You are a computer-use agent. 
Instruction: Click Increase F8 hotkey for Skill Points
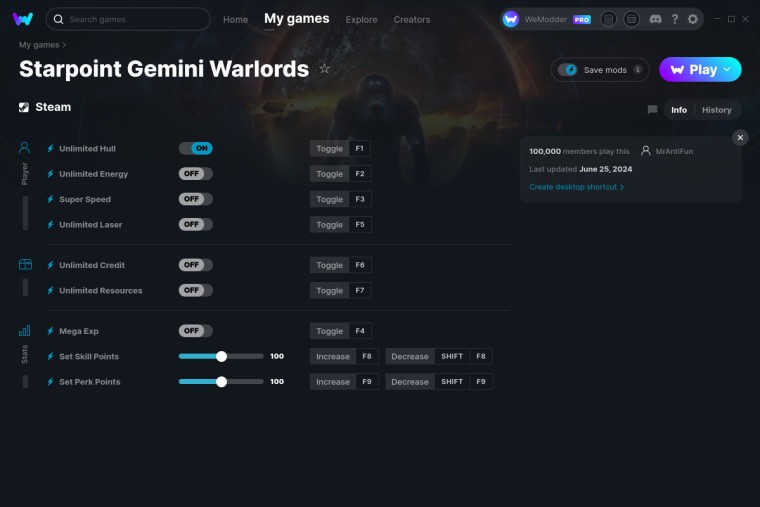[x=344, y=356]
